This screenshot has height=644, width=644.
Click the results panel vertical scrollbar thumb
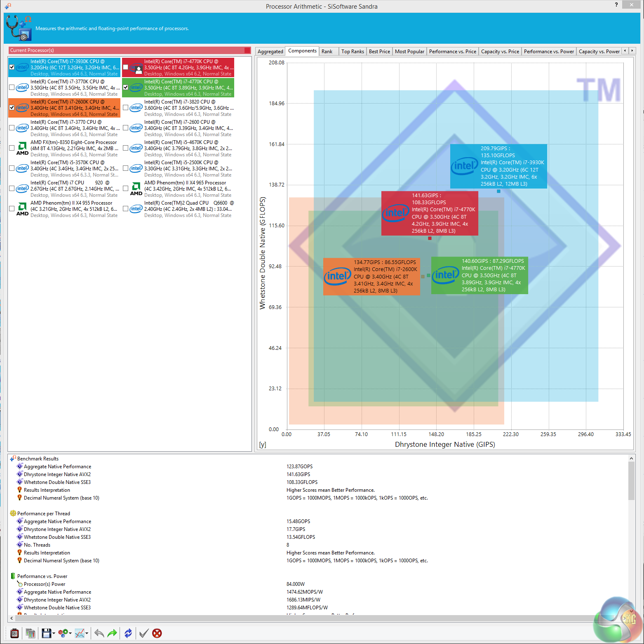(x=631, y=481)
